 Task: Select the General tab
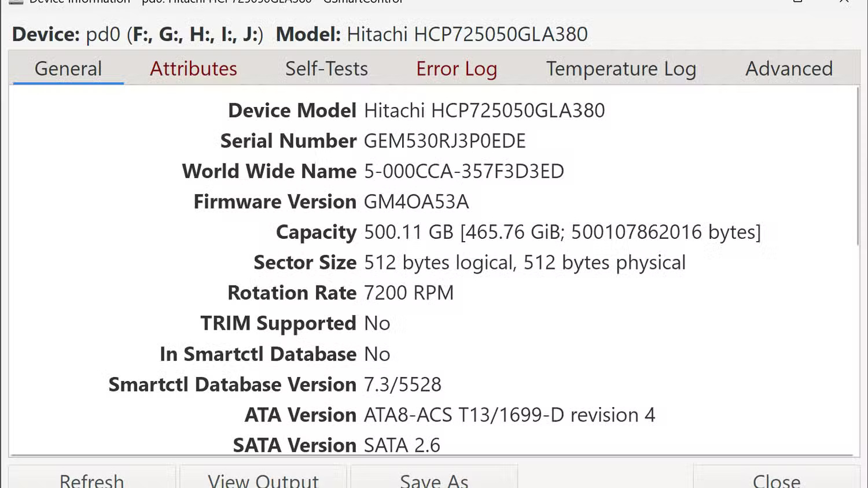68,68
